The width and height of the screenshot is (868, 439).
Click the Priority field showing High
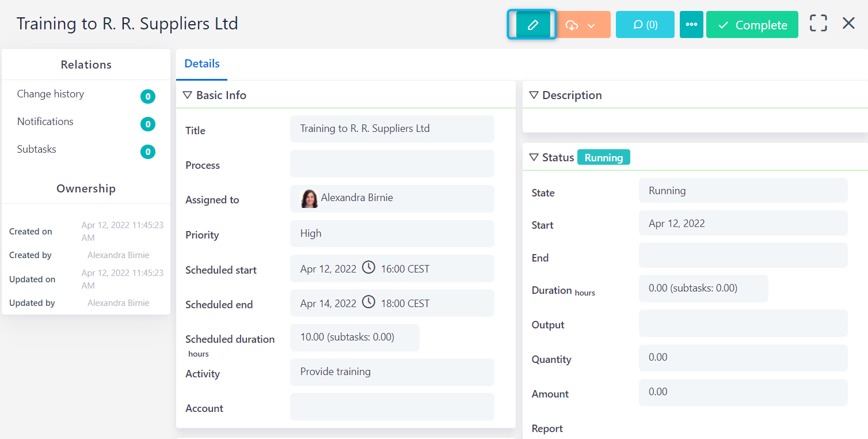[x=391, y=233]
